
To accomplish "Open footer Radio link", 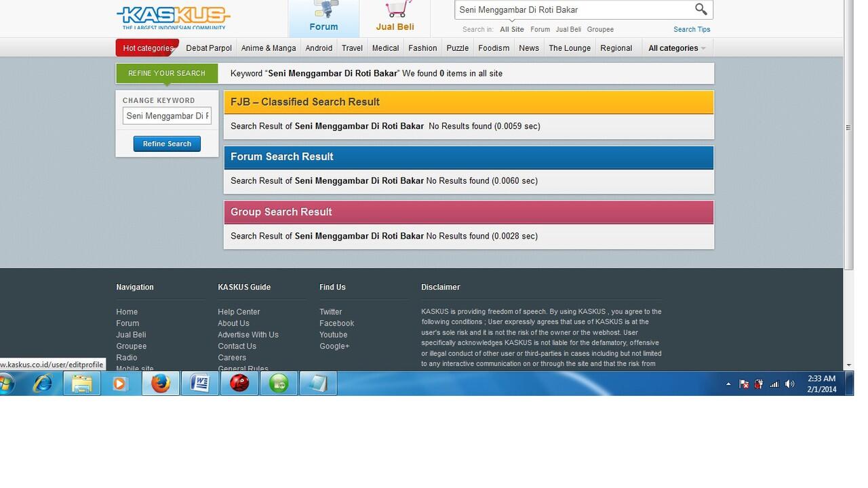I will (127, 358).
